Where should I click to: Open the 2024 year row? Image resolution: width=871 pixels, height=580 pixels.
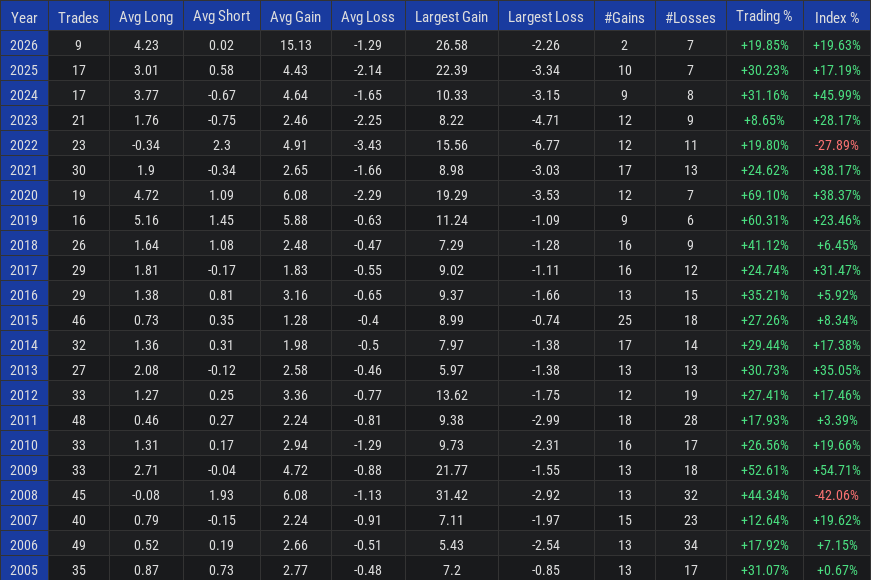24,95
